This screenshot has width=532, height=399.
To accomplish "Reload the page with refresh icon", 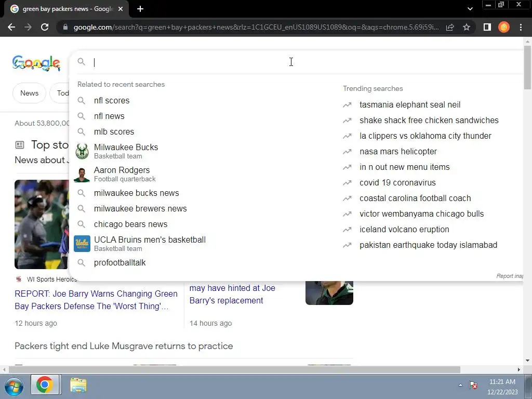I will tap(45, 27).
